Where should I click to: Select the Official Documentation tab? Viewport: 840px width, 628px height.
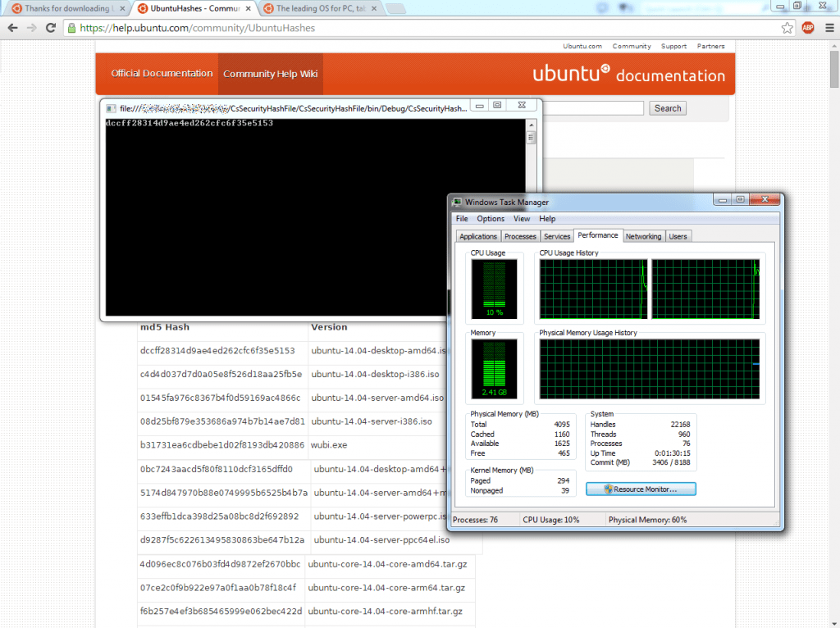coord(162,73)
